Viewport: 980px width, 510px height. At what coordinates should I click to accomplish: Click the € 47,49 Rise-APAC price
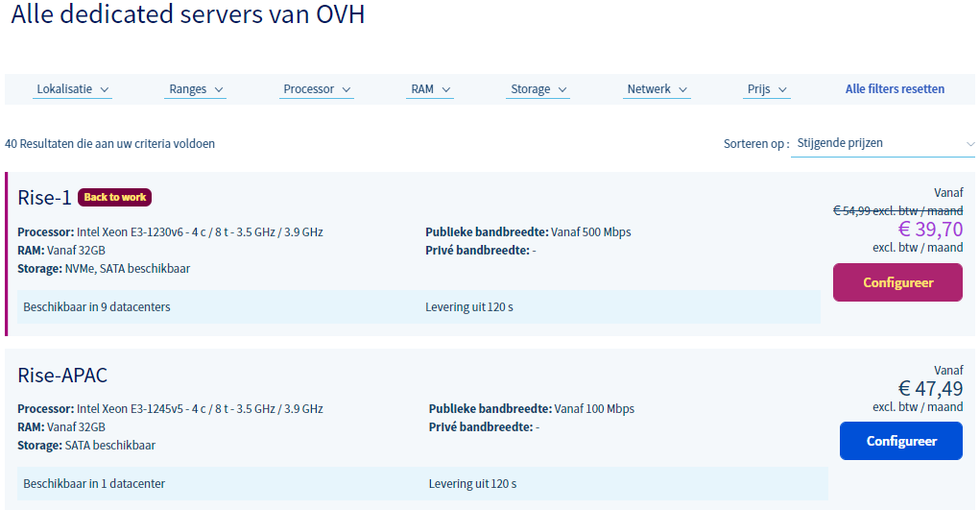929,389
